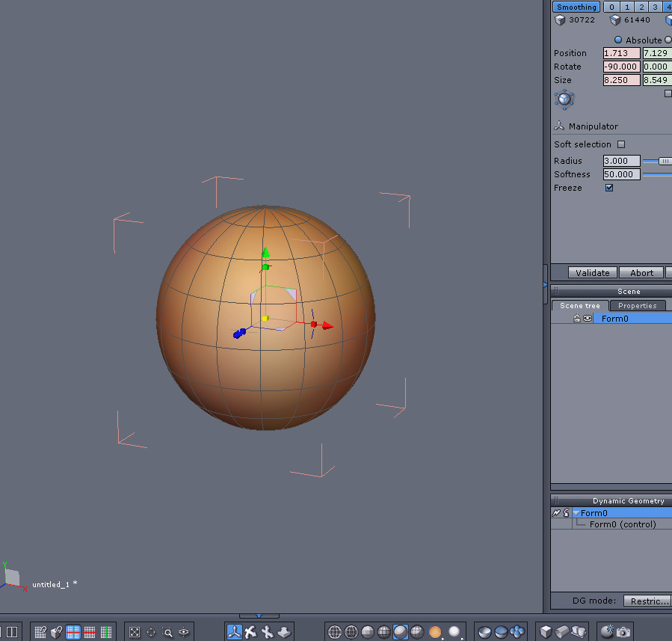Set smoothing level to 2

(x=641, y=7)
